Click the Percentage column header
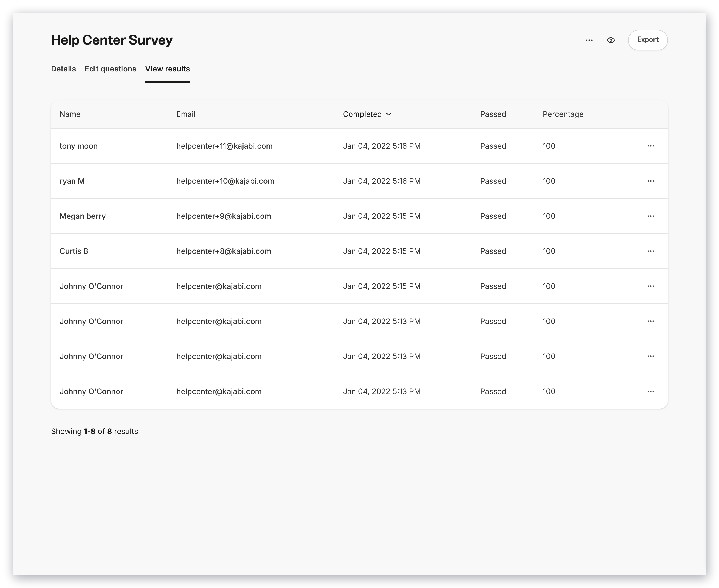Image resolution: width=719 pixels, height=588 pixels. (x=563, y=114)
